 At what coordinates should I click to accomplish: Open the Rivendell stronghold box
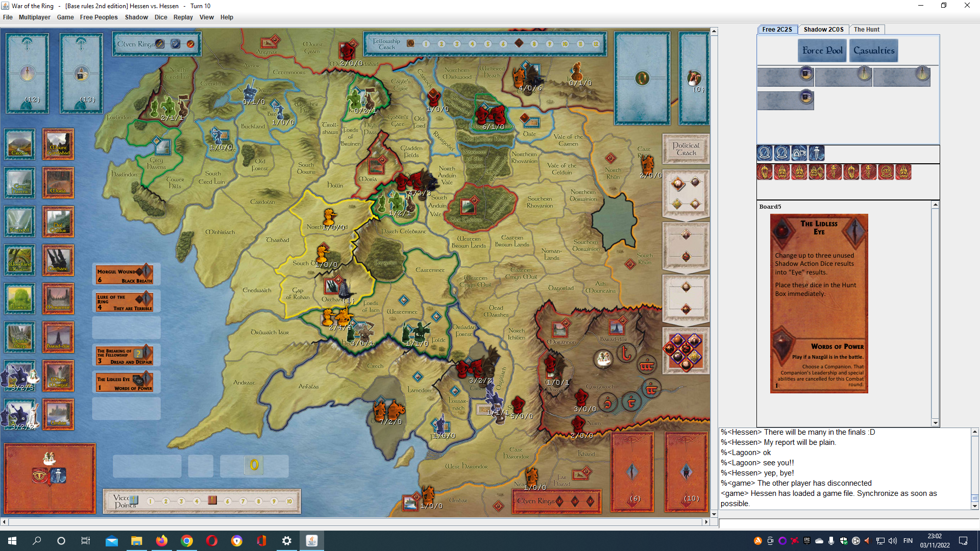(x=20, y=222)
